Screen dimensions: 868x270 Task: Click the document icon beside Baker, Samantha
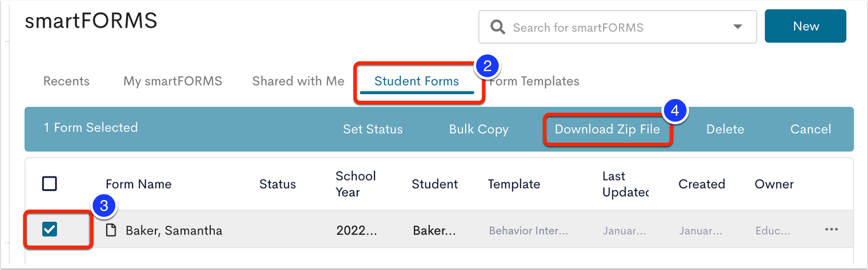point(111,230)
